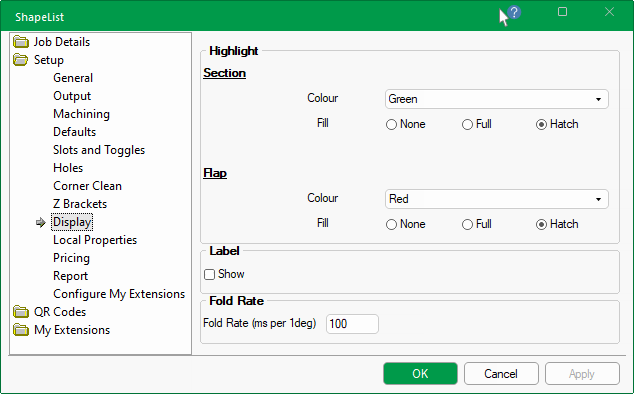Close the ShapeList dialog window
This screenshot has width=634, height=394.
pyautogui.click(x=609, y=12)
